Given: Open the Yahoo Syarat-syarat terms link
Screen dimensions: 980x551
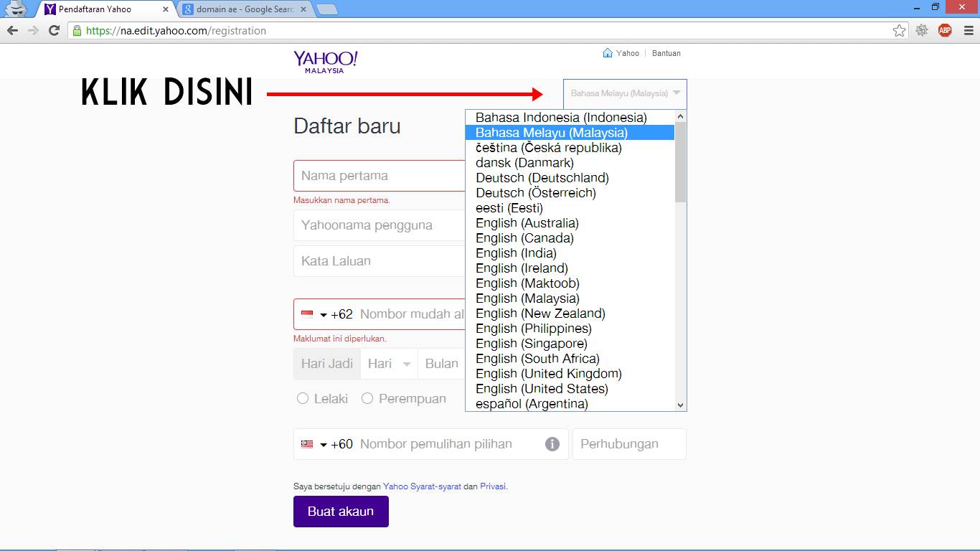Looking at the screenshot, I should pyautogui.click(x=422, y=486).
